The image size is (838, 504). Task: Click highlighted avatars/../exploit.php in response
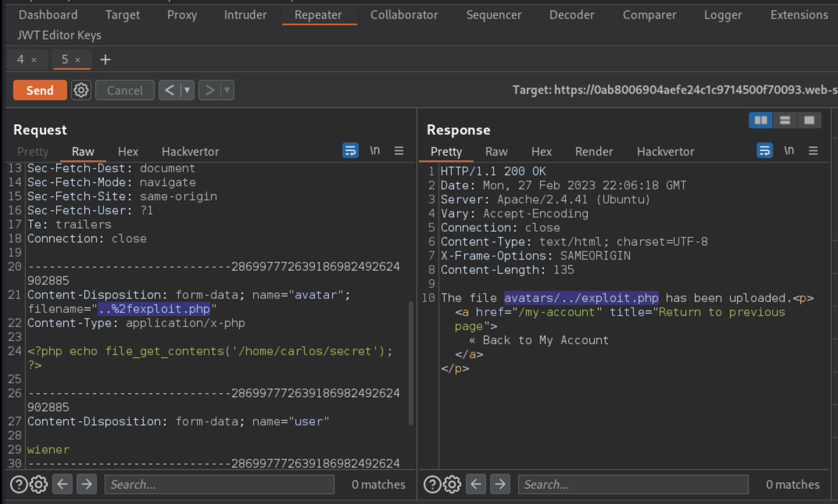pos(581,298)
